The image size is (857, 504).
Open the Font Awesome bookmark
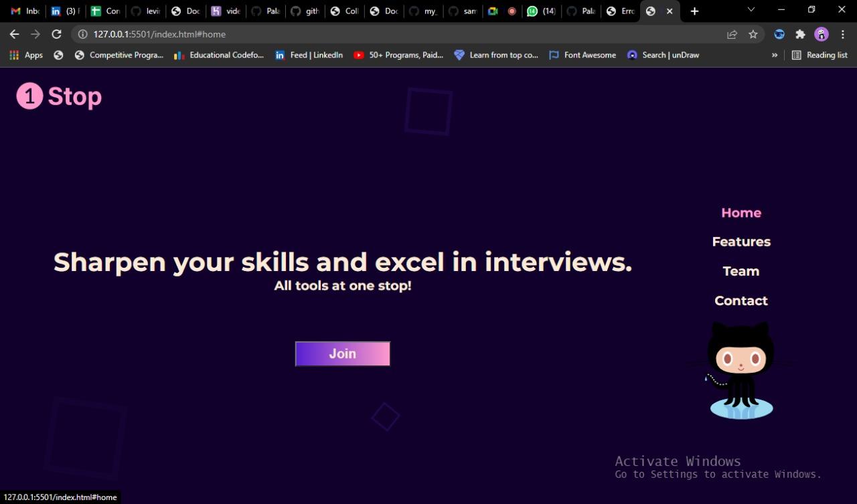pos(582,55)
